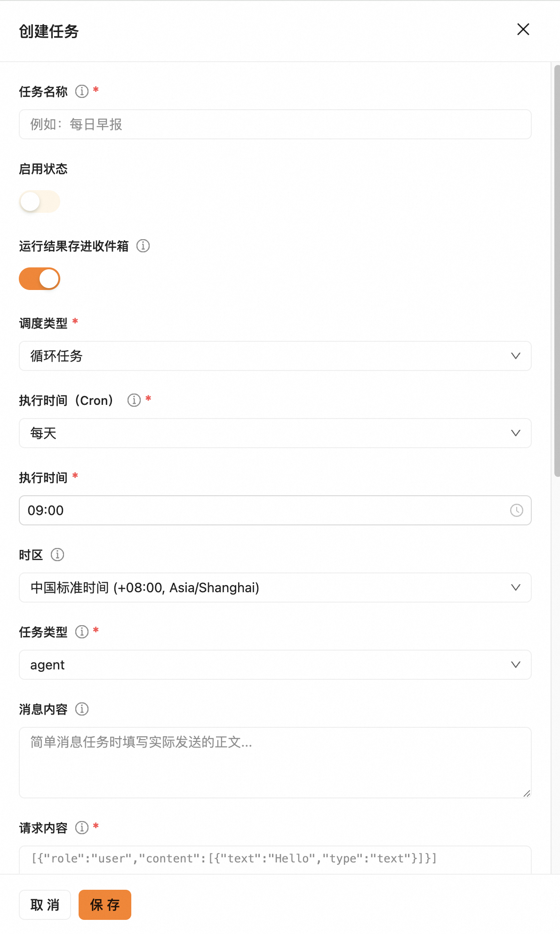The image size is (560, 934).
Task: Close the 创建任务 dialog with X
Action: (x=523, y=29)
